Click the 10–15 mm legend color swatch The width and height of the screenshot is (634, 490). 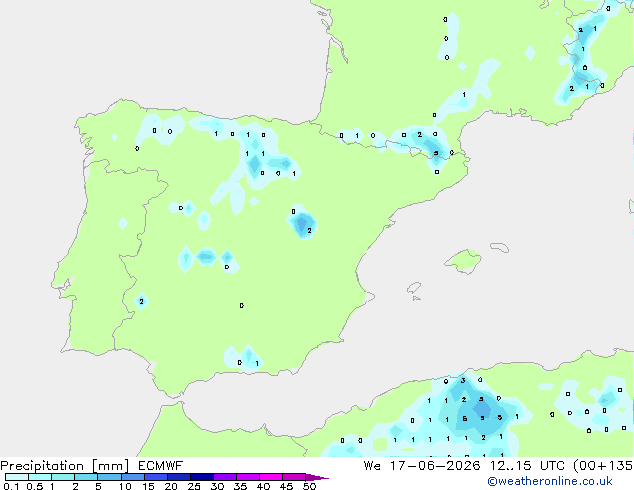[132, 477]
